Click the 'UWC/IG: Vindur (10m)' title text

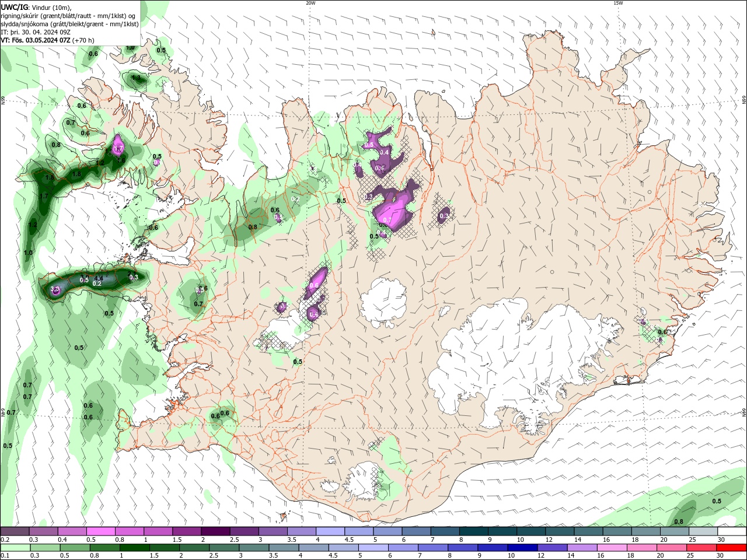tap(36, 7)
